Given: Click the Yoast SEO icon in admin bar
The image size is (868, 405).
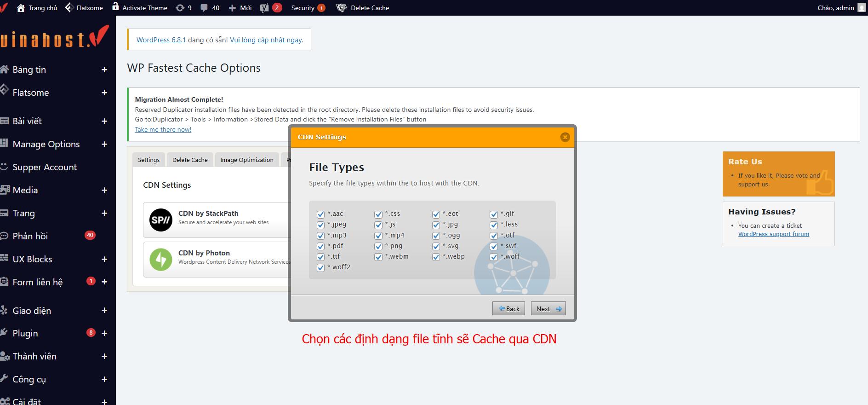Looking at the screenshot, I should point(264,8).
